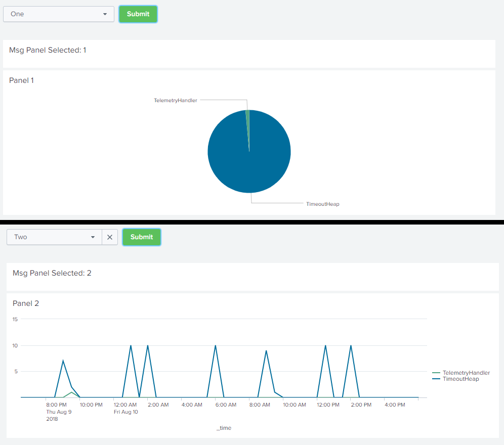
Task: Click the "_time" x-axis label
Action: pyautogui.click(x=224, y=428)
